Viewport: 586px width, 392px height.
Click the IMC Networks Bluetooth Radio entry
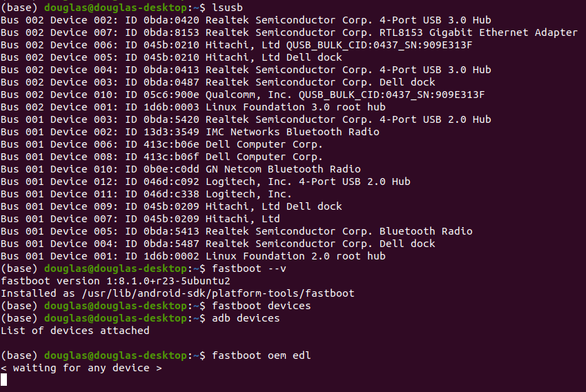coord(293,132)
